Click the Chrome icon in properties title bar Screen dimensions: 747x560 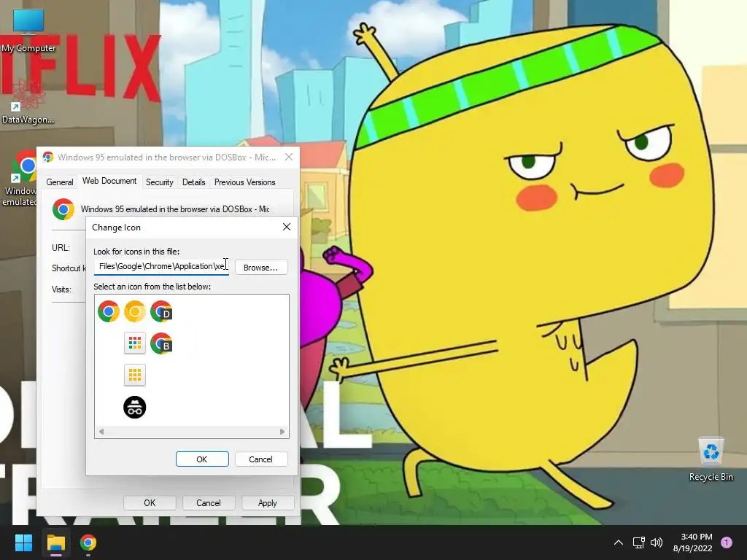click(x=48, y=157)
